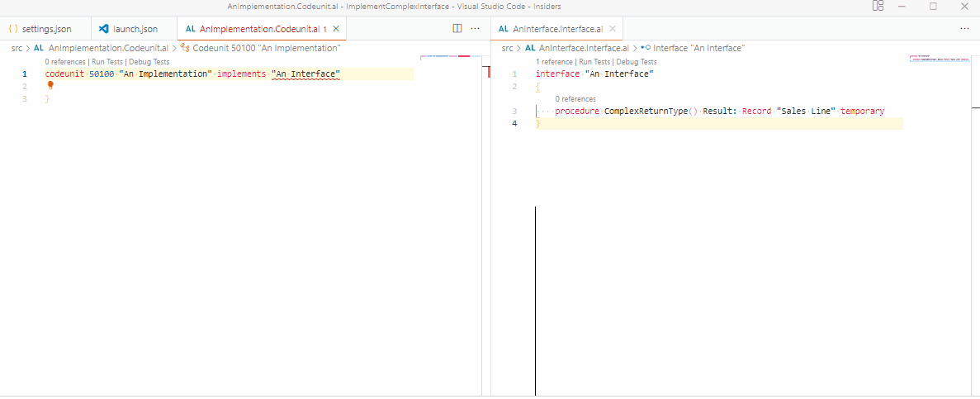Click ComplexReturnType procedure name in right editor
Screen dimensions: 980x399
point(646,112)
